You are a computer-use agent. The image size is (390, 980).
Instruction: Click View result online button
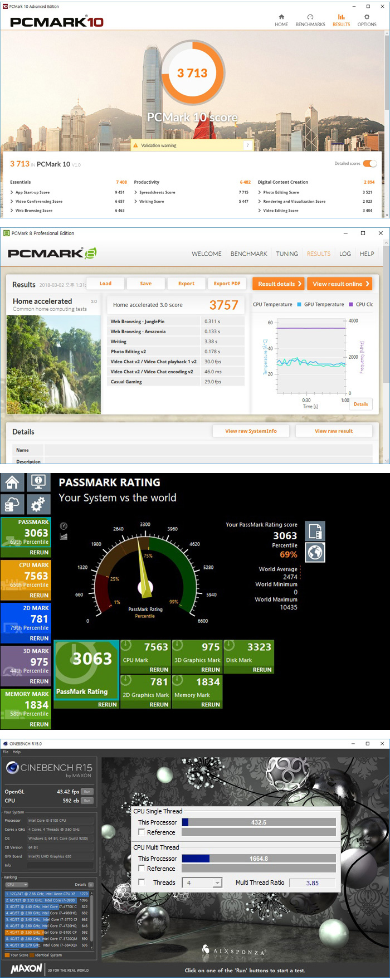340,284
